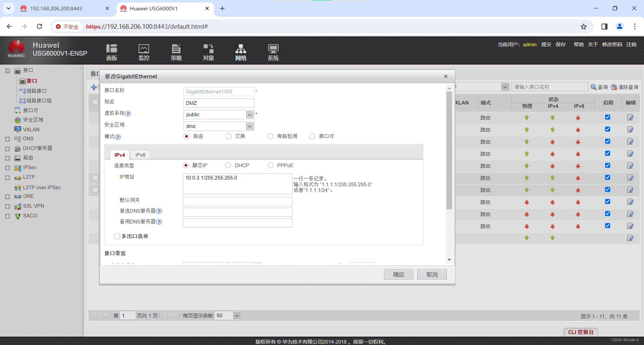This screenshot has height=345, width=644.
Task: Click 提交 in the top bar
Action: [x=546, y=45]
